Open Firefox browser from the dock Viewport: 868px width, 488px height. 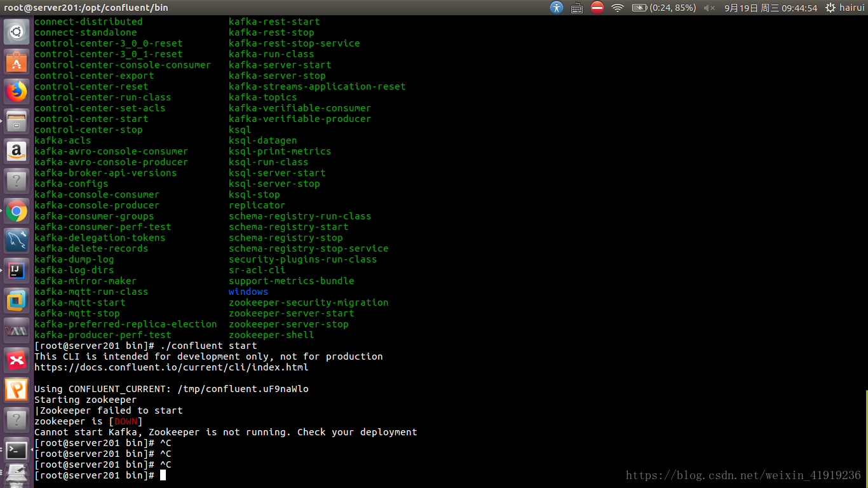17,91
